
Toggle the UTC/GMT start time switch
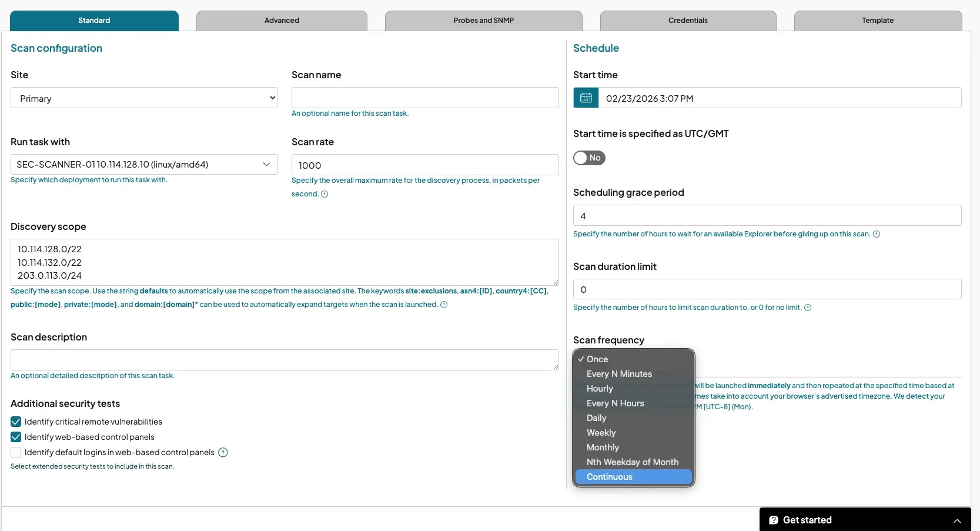(589, 158)
